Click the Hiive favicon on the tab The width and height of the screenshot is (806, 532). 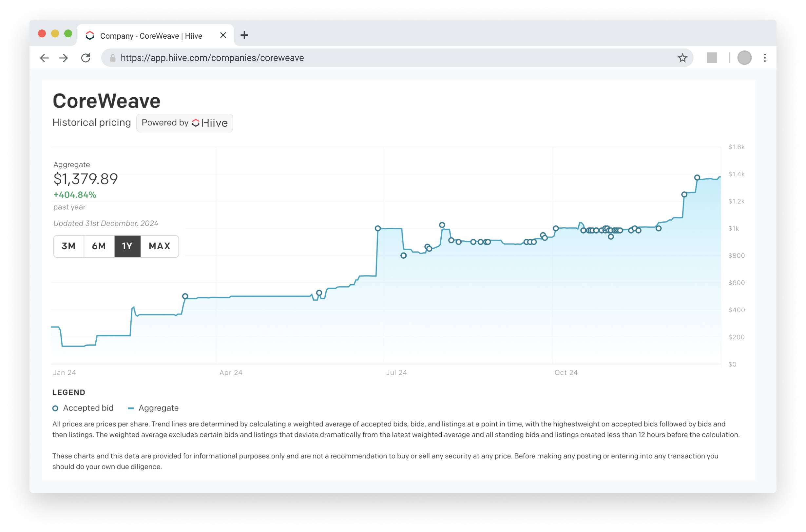point(90,36)
